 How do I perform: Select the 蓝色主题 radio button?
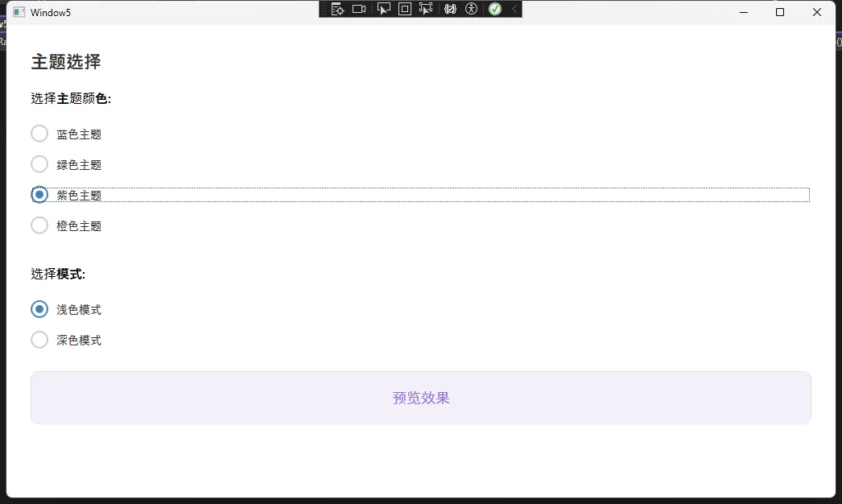[39, 133]
